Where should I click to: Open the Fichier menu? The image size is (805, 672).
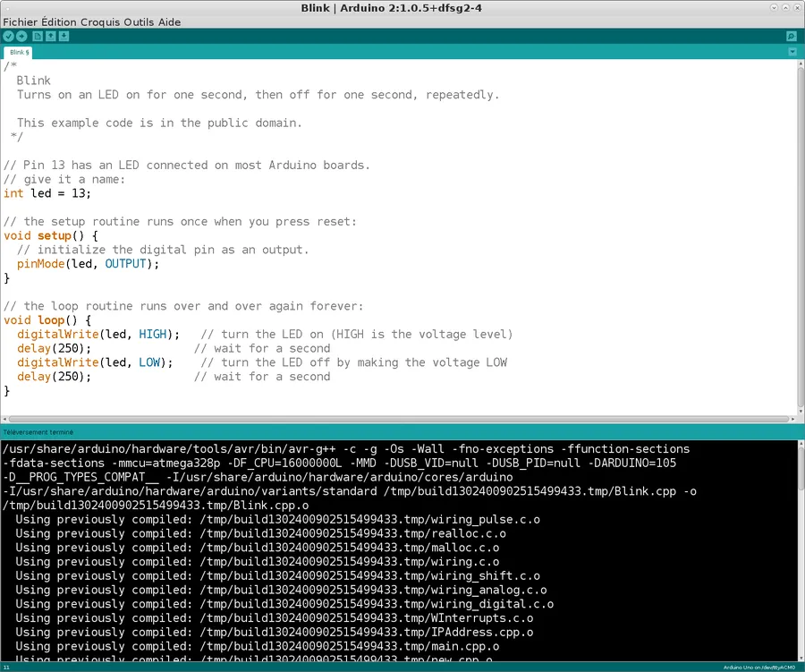point(20,22)
